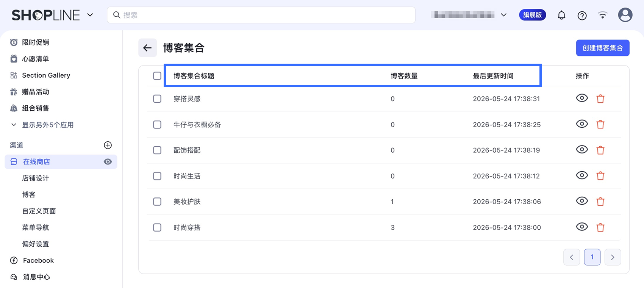Check the box for 配饰搭配 row
This screenshot has width=644, height=288.
tap(157, 150)
